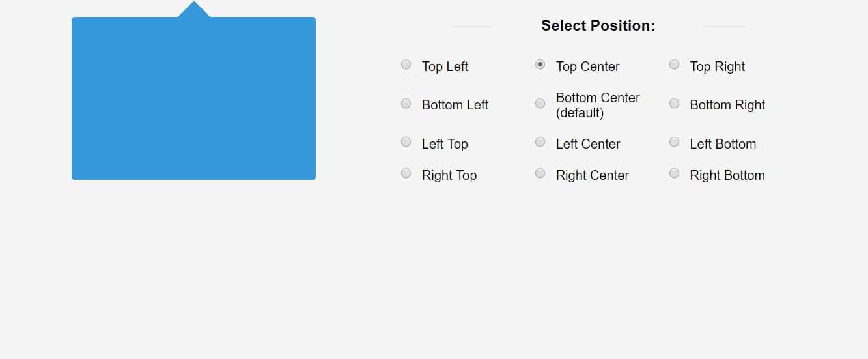Viewport: 868px width, 359px height.
Task: Select the Top Left radio button
Action: point(406,65)
